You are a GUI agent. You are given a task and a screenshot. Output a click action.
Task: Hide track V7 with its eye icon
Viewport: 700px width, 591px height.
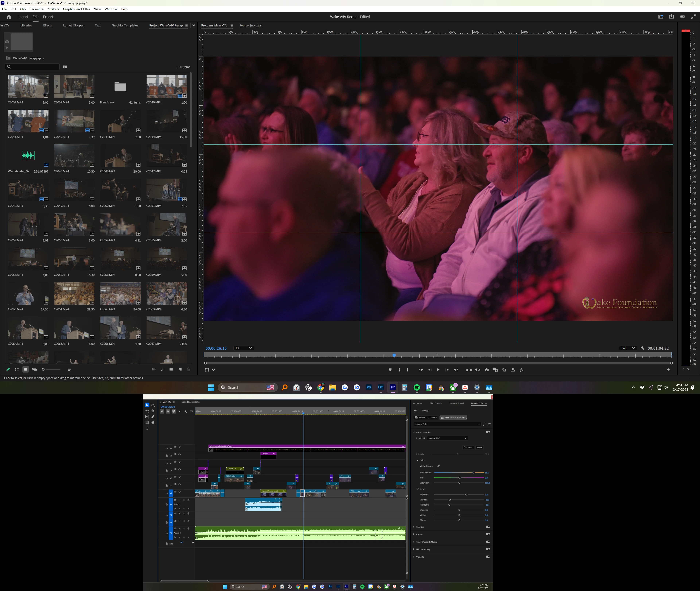coord(180,447)
